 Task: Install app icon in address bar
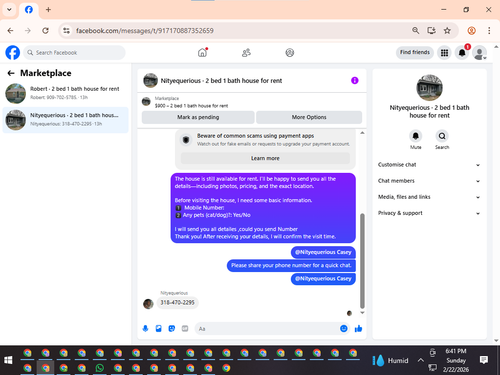pos(431,31)
